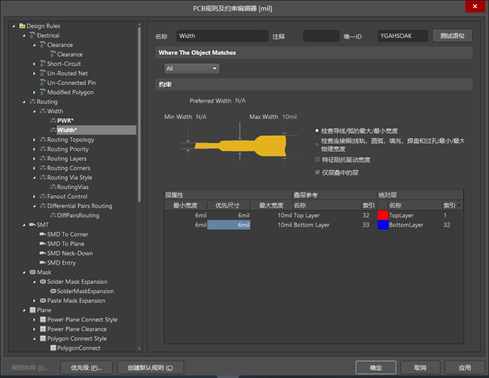
Task: Click the create default rules (C) button
Action: 150,368
